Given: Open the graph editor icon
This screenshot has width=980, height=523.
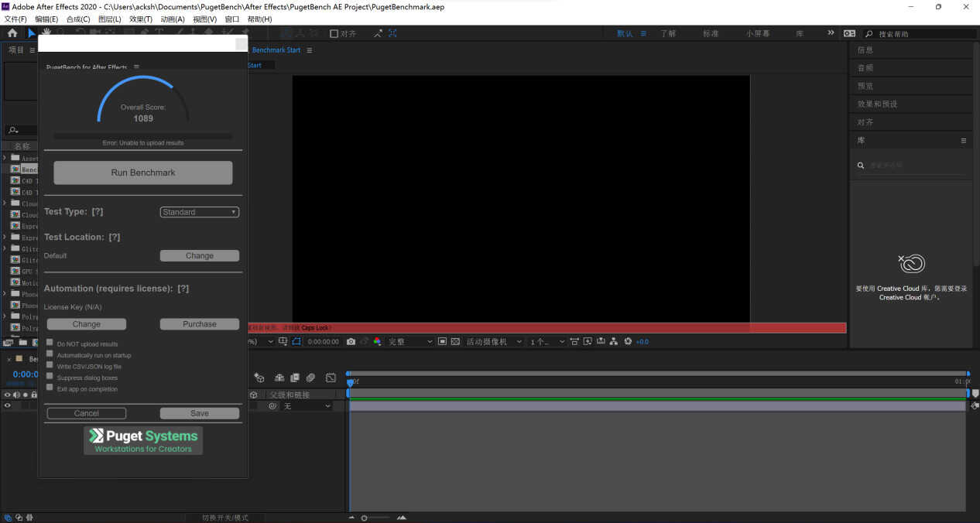Looking at the screenshot, I should click(331, 378).
